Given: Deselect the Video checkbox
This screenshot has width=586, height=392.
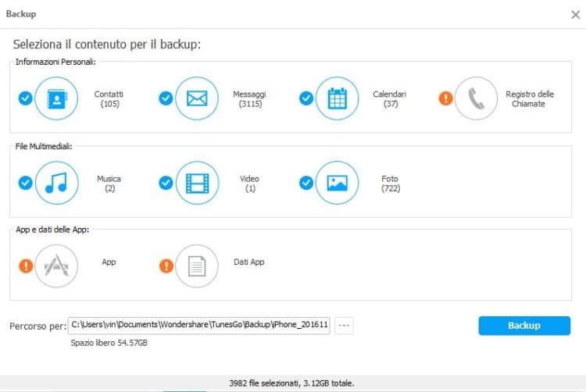Looking at the screenshot, I should click(x=166, y=183).
